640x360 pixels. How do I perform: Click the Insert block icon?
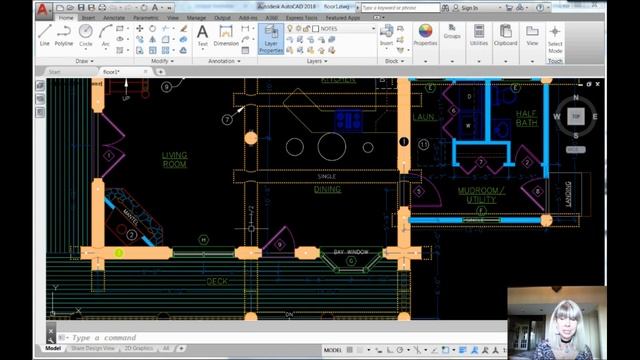[x=386, y=35]
